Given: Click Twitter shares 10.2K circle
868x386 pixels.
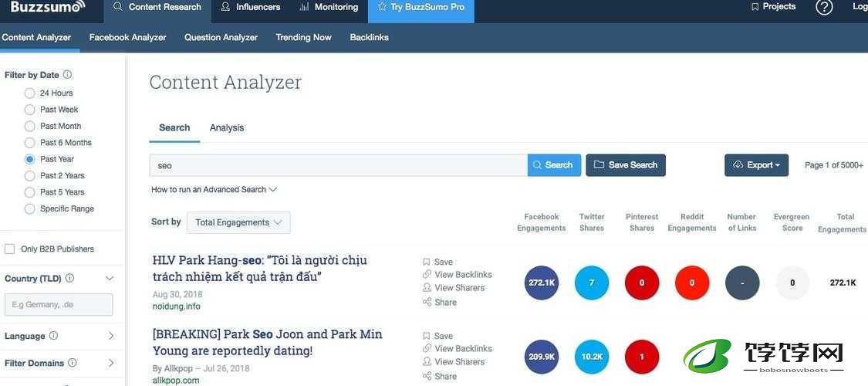Looking at the screenshot, I should point(592,357).
